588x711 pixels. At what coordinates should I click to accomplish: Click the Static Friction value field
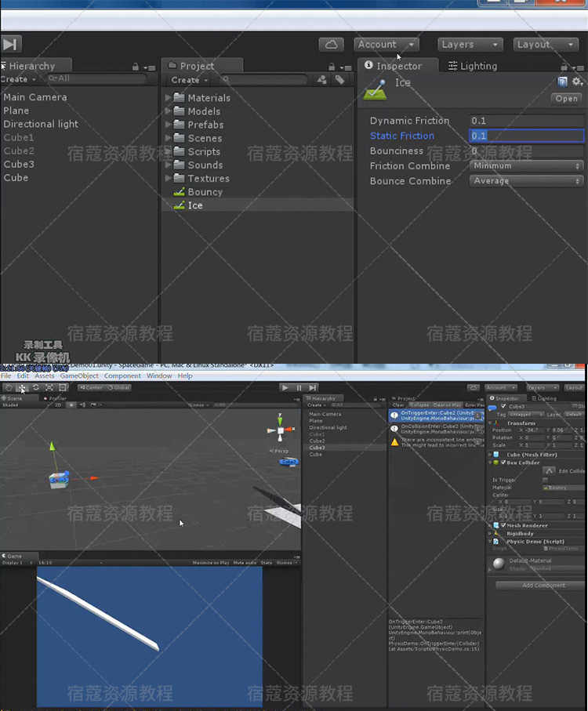coord(526,136)
